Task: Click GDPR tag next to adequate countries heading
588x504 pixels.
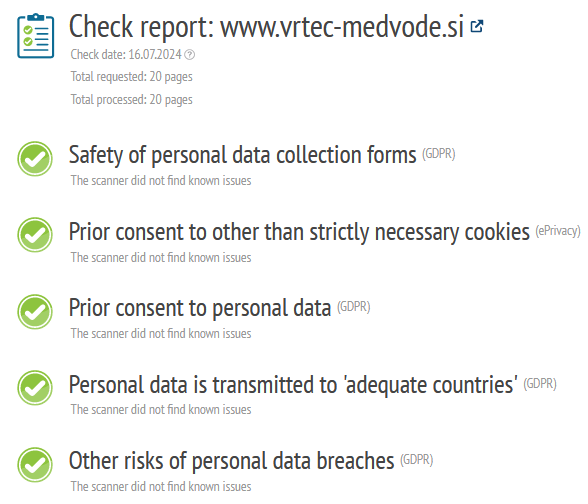Action: coord(540,384)
